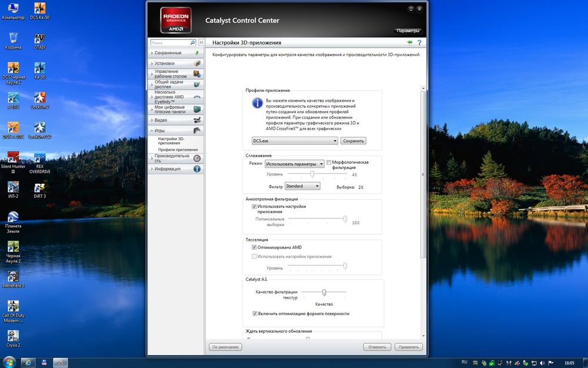Toggle Включить оптимизацию формата поверхности checkbox
This screenshot has width=588, height=368.
pos(255,314)
